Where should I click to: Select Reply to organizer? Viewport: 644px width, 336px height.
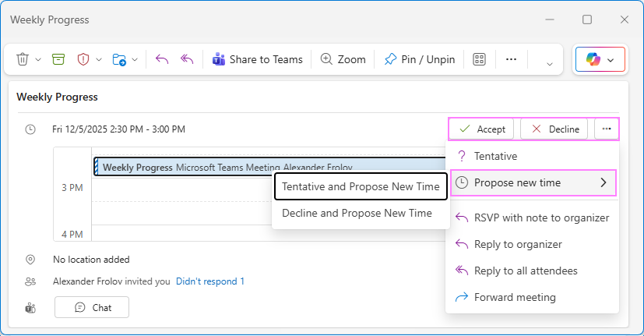[533, 244]
